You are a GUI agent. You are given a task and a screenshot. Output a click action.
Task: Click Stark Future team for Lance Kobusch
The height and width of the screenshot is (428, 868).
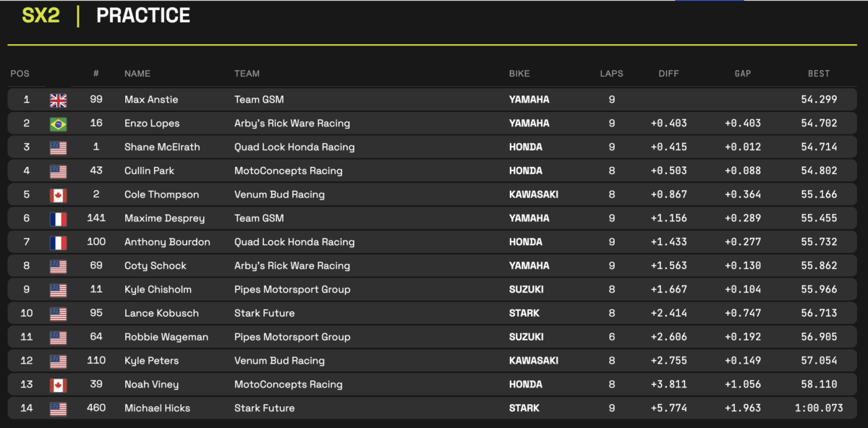click(x=264, y=314)
